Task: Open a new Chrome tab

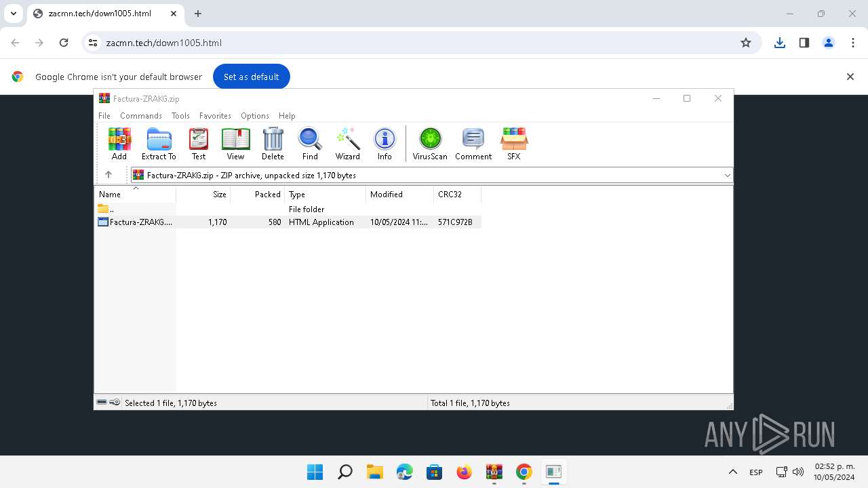Action: pos(198,14)
